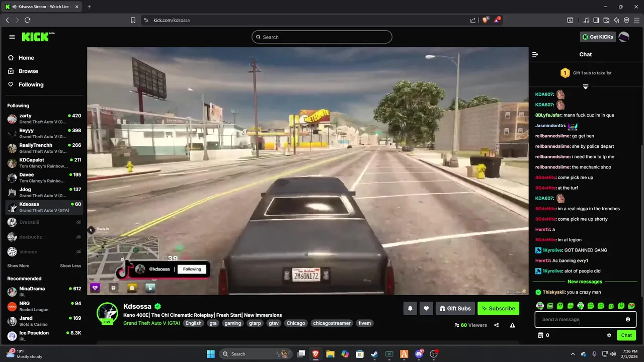
Task: Click the New messages banner in chat
Action: [x=585, y=282]
